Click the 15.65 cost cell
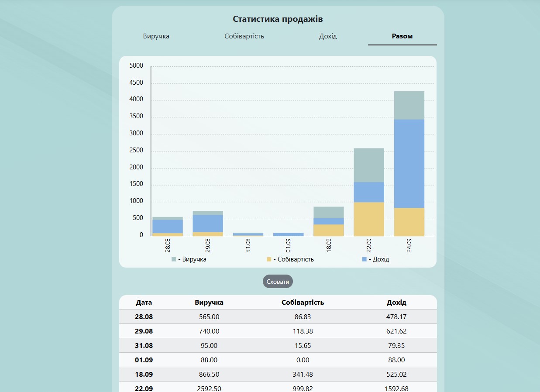 (x=303, y=346)
